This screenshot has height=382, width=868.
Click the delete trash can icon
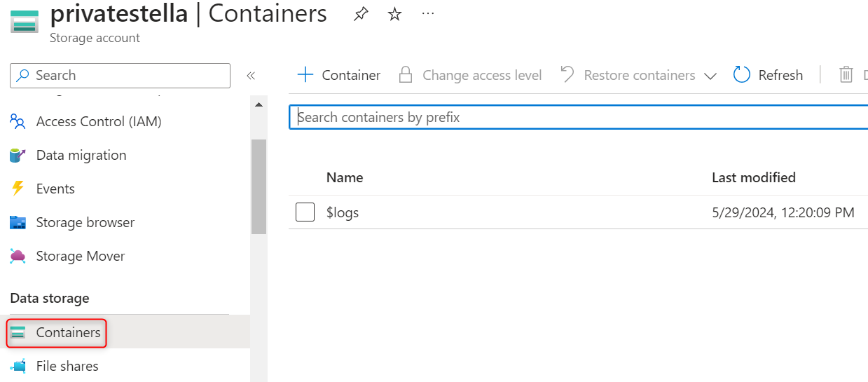click(x=846, y=75)
